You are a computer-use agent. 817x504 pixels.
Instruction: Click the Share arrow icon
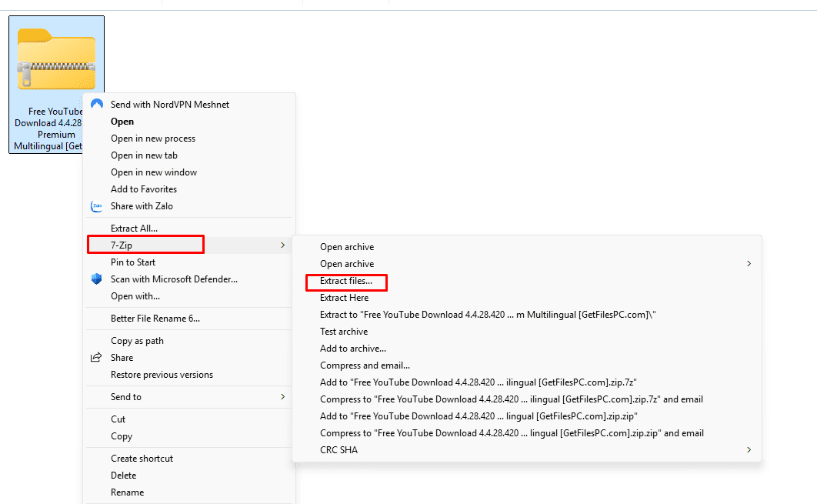pyautogui.click(x=96, y=358)
